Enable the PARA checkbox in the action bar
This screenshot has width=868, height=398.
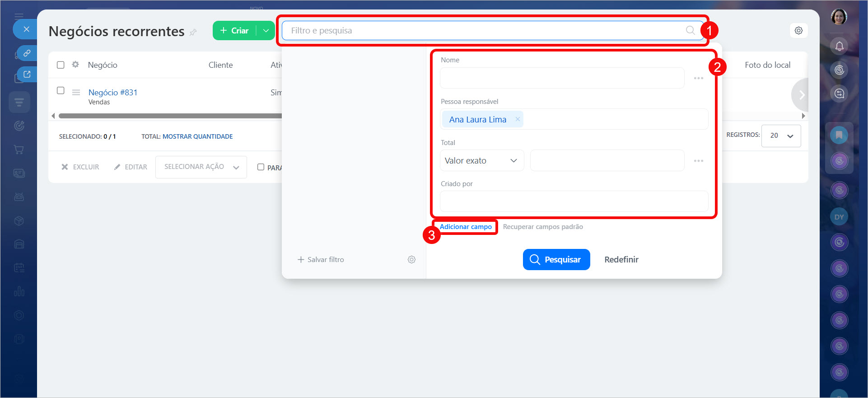261,167
